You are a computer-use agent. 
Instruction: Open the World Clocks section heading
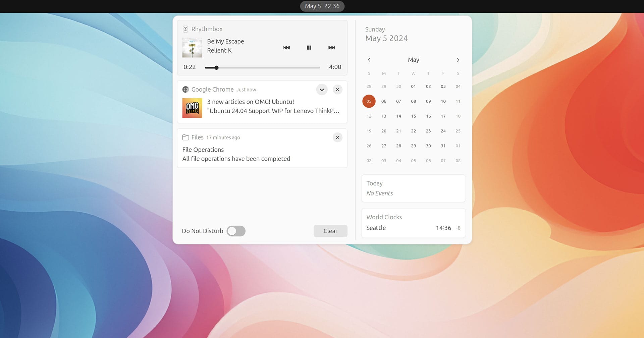point(384,217)
